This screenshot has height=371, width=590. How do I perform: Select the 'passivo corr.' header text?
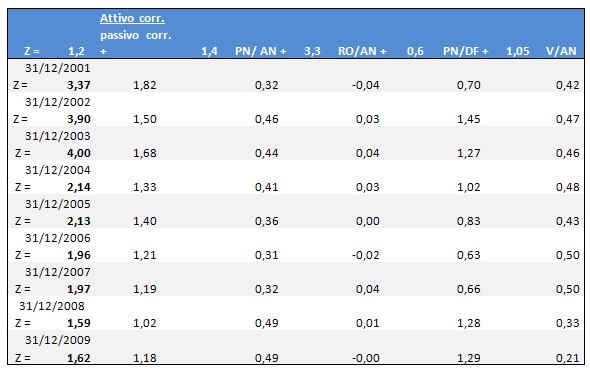(135, 35)
